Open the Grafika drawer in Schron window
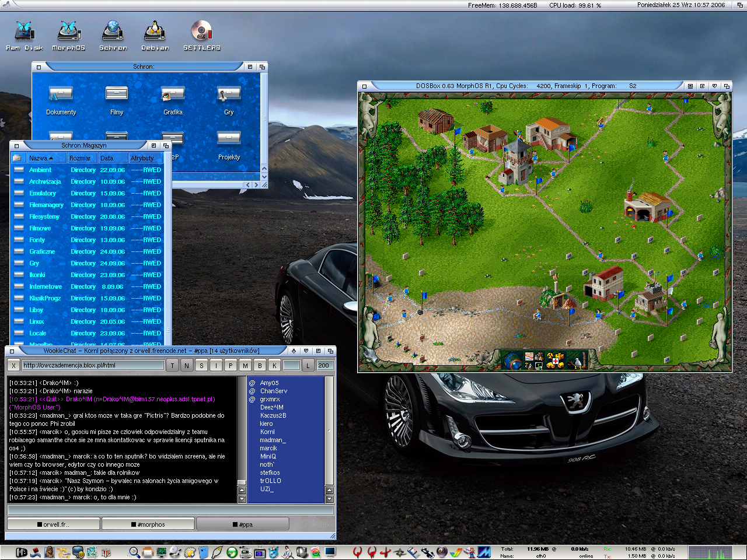The width and height of the screenshot is (747, 560). [173, 100]
